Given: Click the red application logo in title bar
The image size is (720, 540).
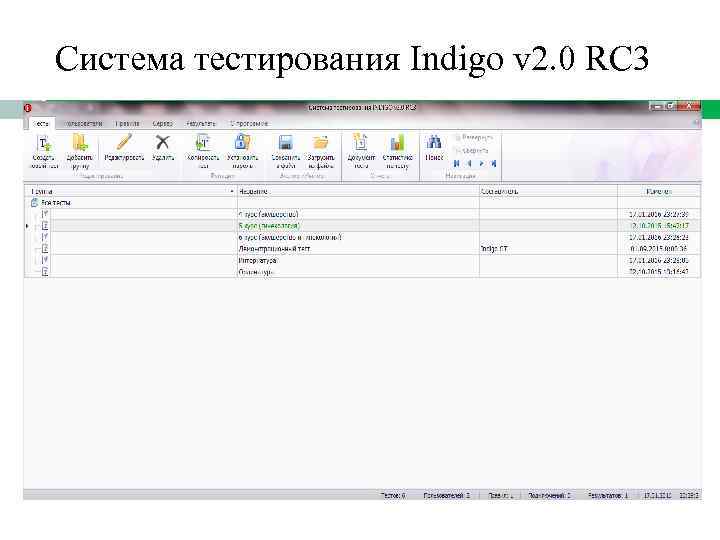Looking at the screenshot, I should [28, 108].
